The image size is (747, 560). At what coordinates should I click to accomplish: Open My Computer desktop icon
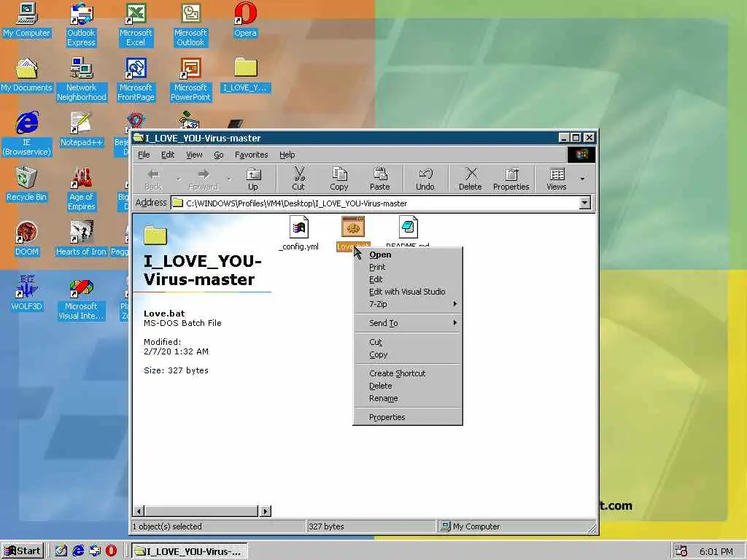click(x=26, y=20)
